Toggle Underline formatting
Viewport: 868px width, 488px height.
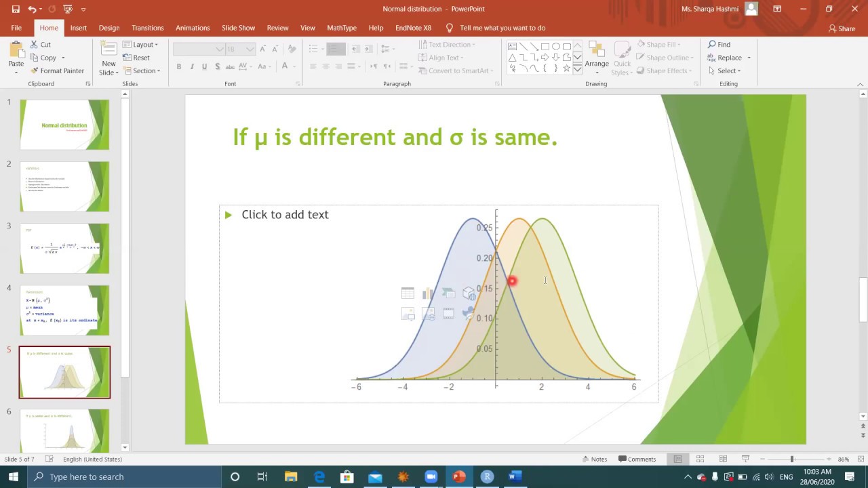click(x=204, y=66)
